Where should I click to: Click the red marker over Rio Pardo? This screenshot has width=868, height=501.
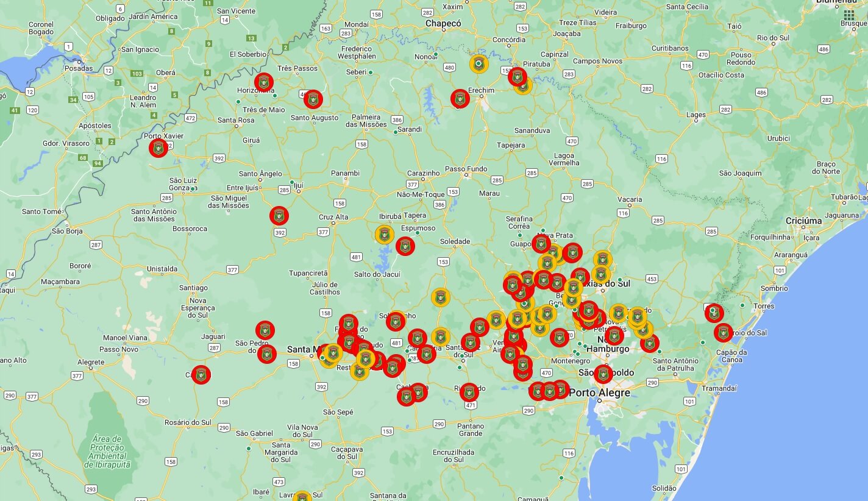pyautogui.click(x=469, y=393)
